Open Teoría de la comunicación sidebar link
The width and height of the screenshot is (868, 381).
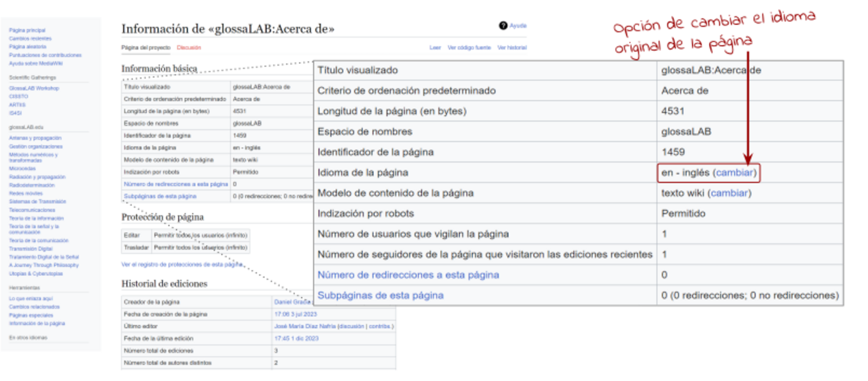click(x=39, y=240)
